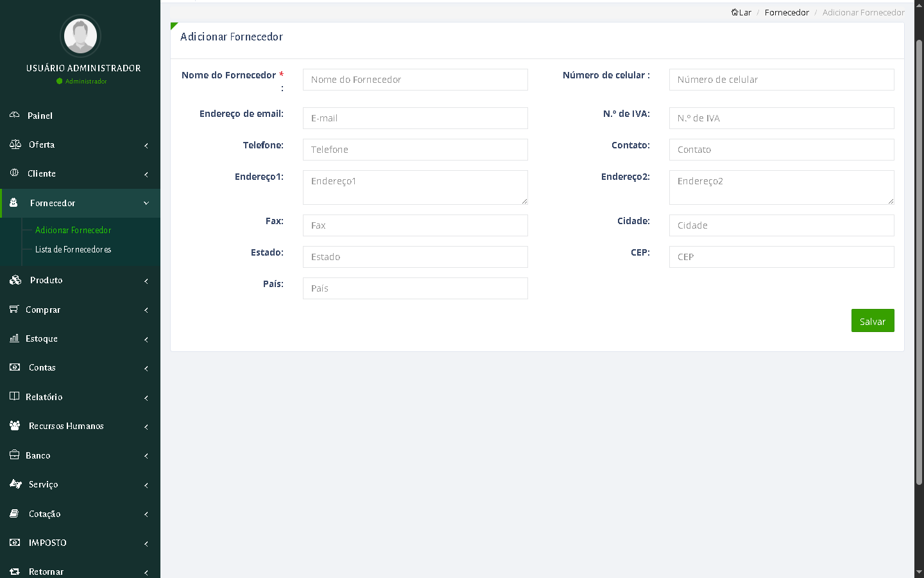Expand the Relatório menu arrow
924x578 pixels.
pos(146,398)
